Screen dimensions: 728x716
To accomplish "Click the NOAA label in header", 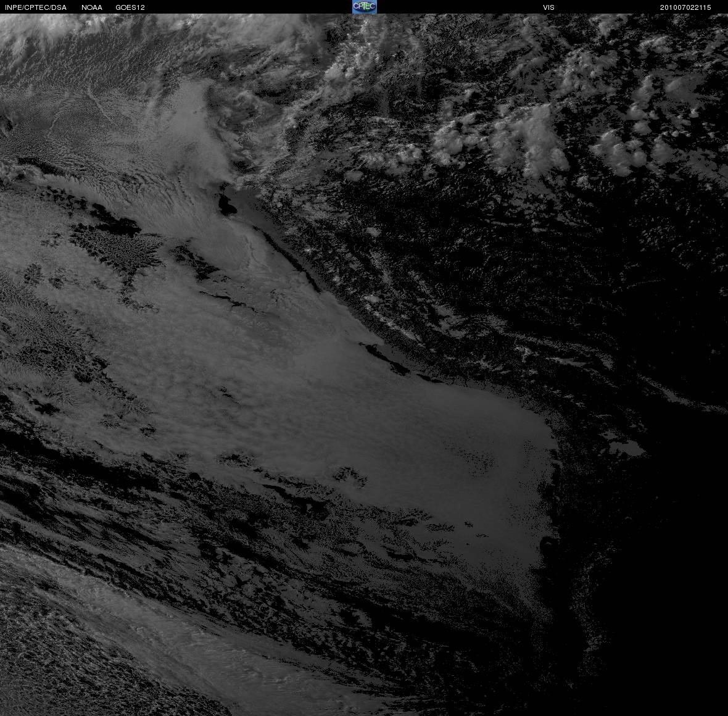I will click(92, 7).
